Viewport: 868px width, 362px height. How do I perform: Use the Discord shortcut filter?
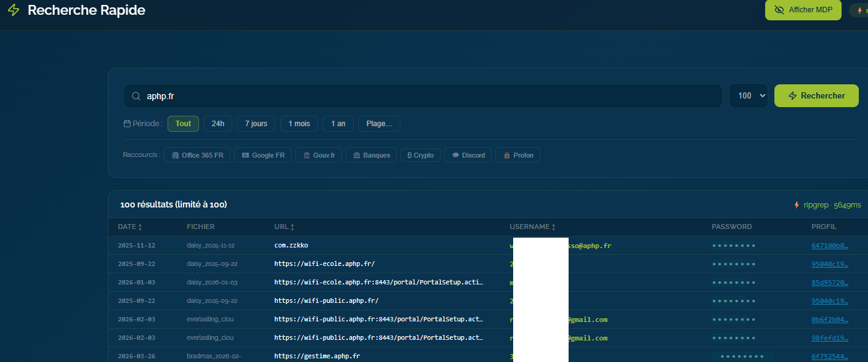(468, 155)
